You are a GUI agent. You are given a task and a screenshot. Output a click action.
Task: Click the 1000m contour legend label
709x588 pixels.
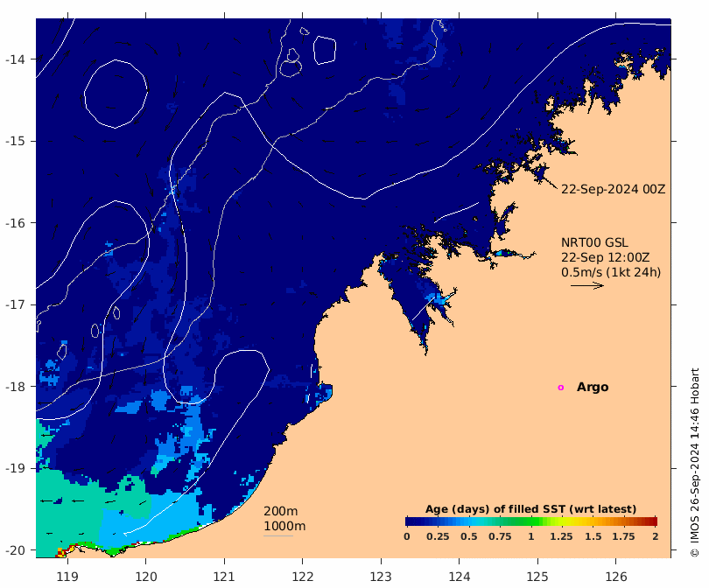284,526
